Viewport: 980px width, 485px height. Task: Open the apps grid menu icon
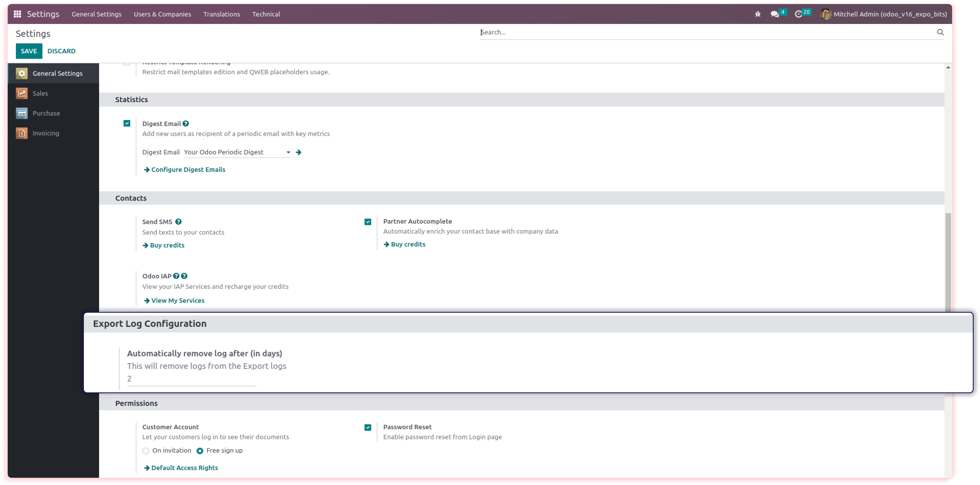click(17, 14)
